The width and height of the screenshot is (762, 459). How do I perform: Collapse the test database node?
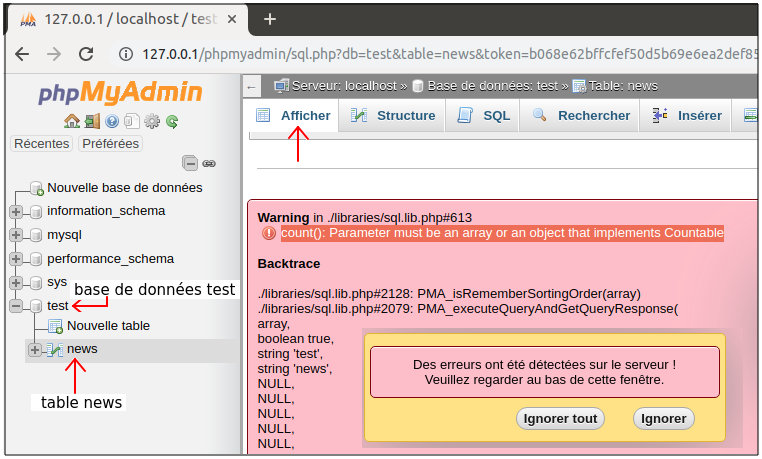click(16, 306)
